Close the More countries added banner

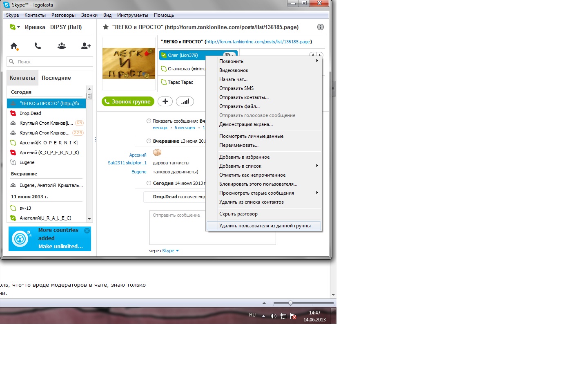(87, 231)
